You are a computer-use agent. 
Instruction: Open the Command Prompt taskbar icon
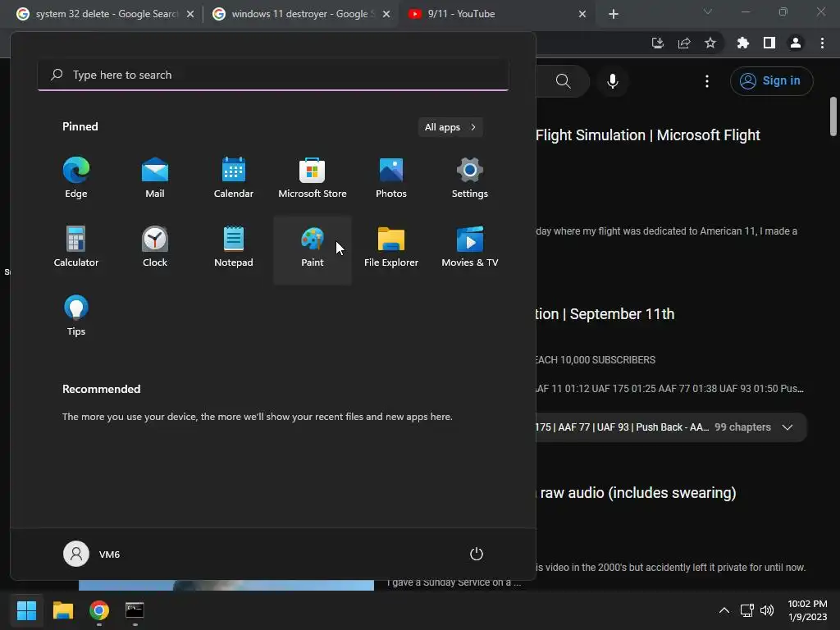pyautogui.click(x=135, y=610)
